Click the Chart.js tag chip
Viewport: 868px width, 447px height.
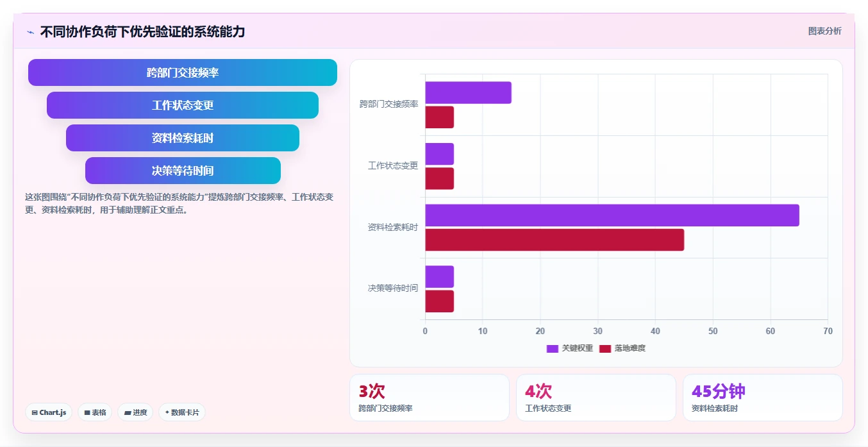49,412
